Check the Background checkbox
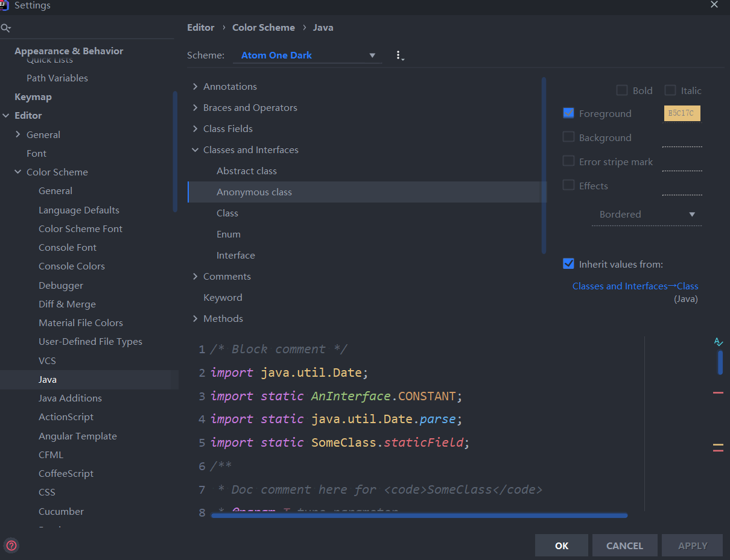This screenshot has width=730, height=560. pyautogui.click(x=568, y=137)
